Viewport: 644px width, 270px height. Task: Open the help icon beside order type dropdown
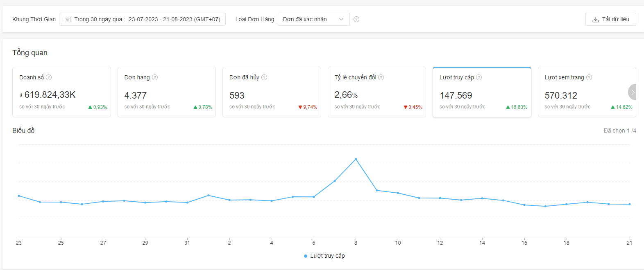click(x=356, y=19)
